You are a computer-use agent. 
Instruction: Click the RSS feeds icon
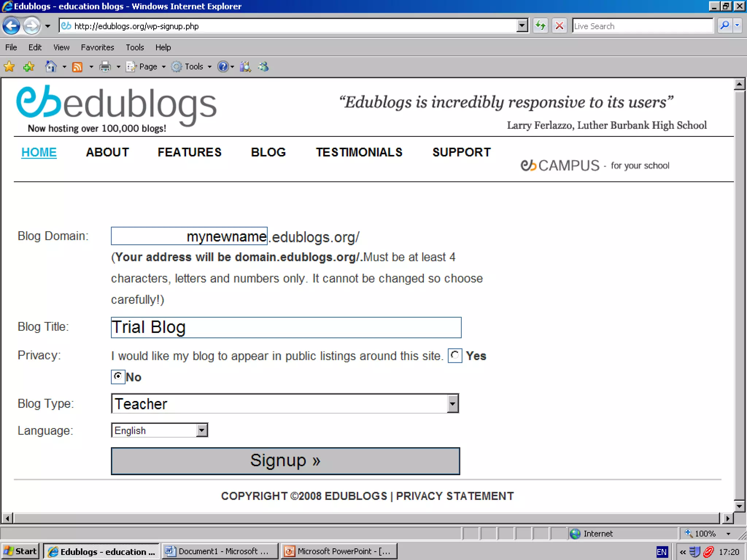click(x=77, y=67)
